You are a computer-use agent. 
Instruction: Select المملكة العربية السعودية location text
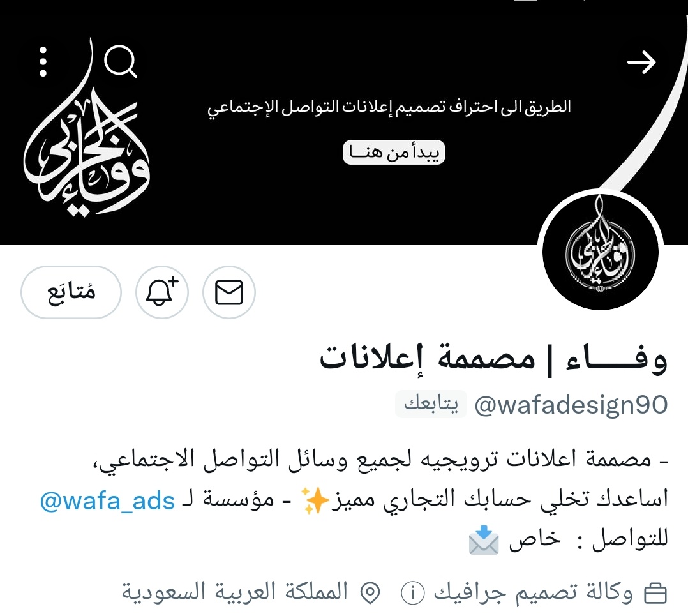[x=235, y=592]
